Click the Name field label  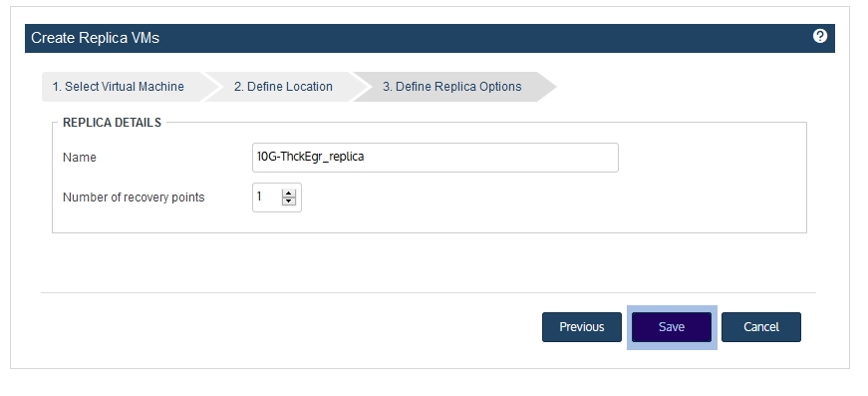(79, 158)
